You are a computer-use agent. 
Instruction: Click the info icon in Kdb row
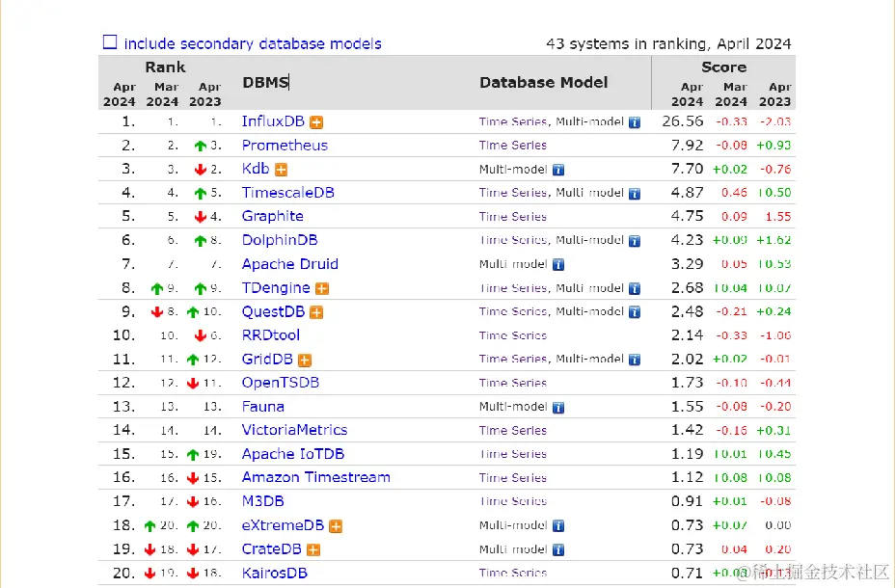point(558,170)
